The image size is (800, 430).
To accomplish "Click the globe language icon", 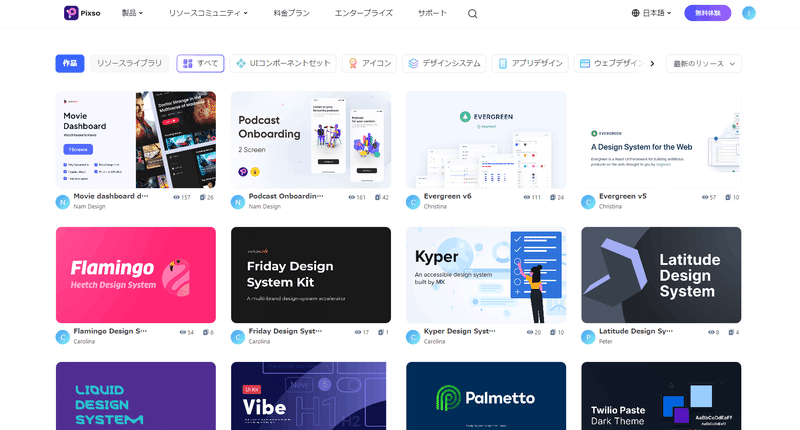I will click(635, 13).
